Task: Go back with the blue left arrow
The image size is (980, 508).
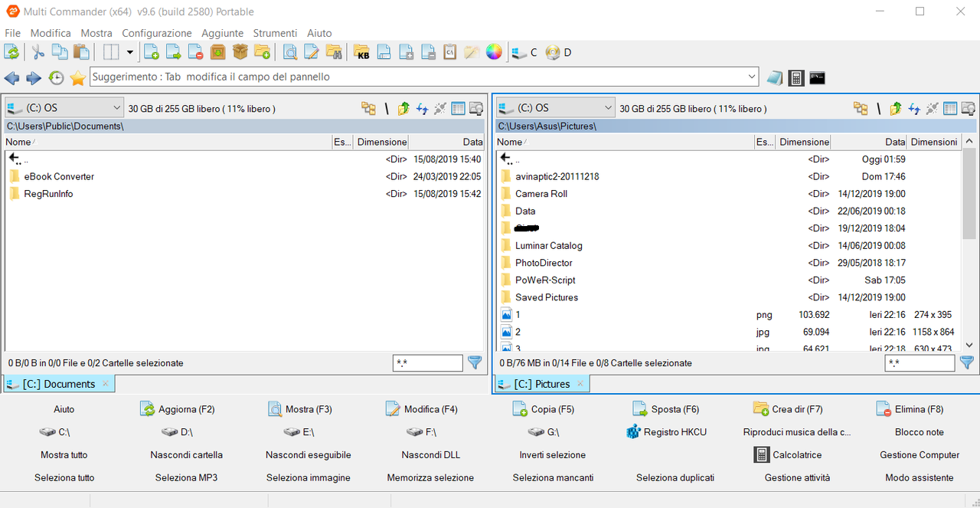Action: coord(11,77)
